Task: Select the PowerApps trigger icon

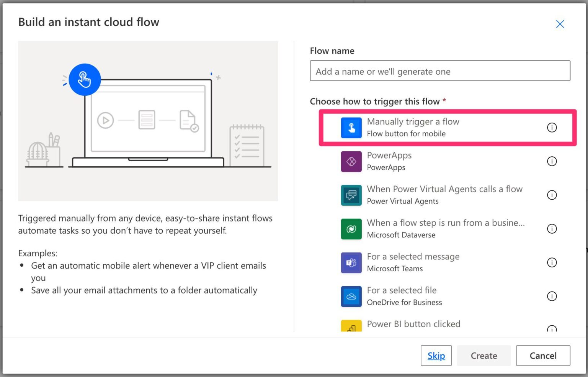Action: (x=351, y=161)
